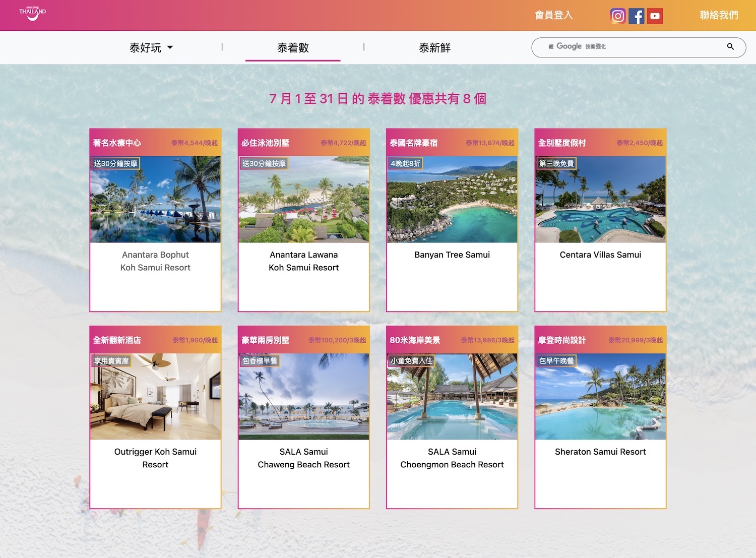Click the 享用貴賓廊 promo badge

(x=111, y=360)
